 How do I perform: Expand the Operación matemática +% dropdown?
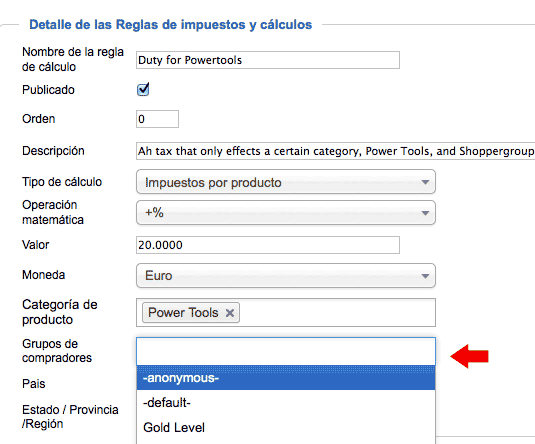[x=286, y=213]
